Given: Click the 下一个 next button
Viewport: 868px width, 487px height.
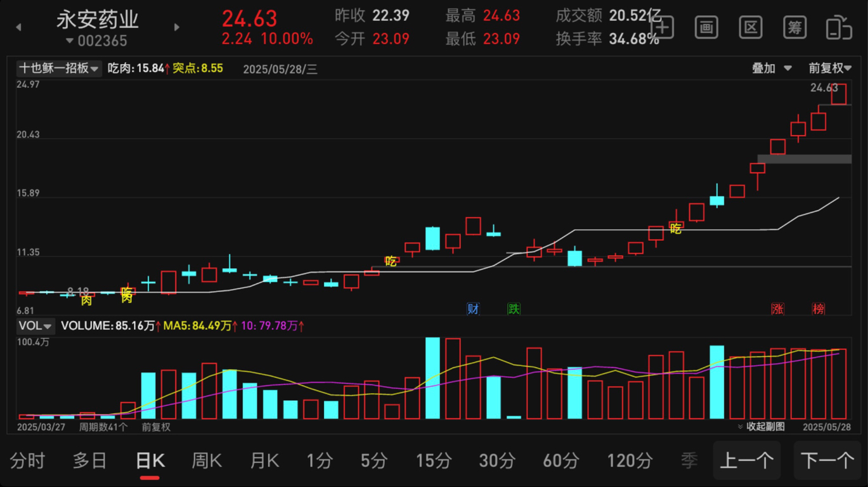Looking at the screenshot, I should point(827,460).
